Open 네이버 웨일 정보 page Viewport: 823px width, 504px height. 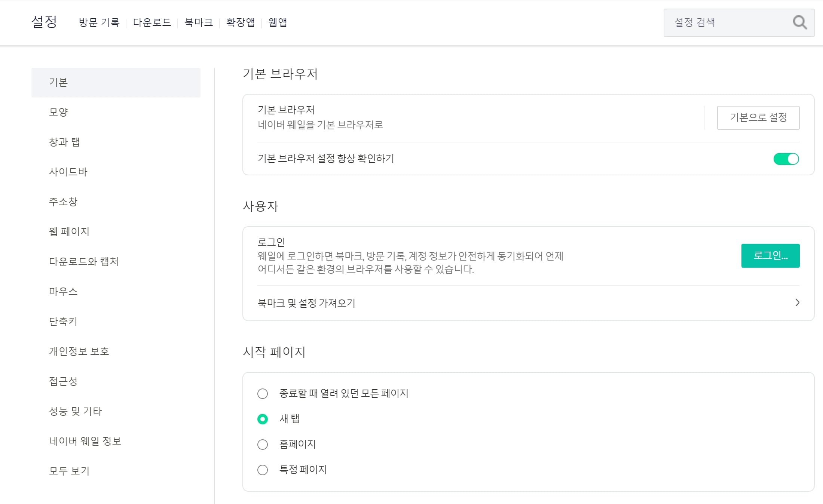(85, 441)
